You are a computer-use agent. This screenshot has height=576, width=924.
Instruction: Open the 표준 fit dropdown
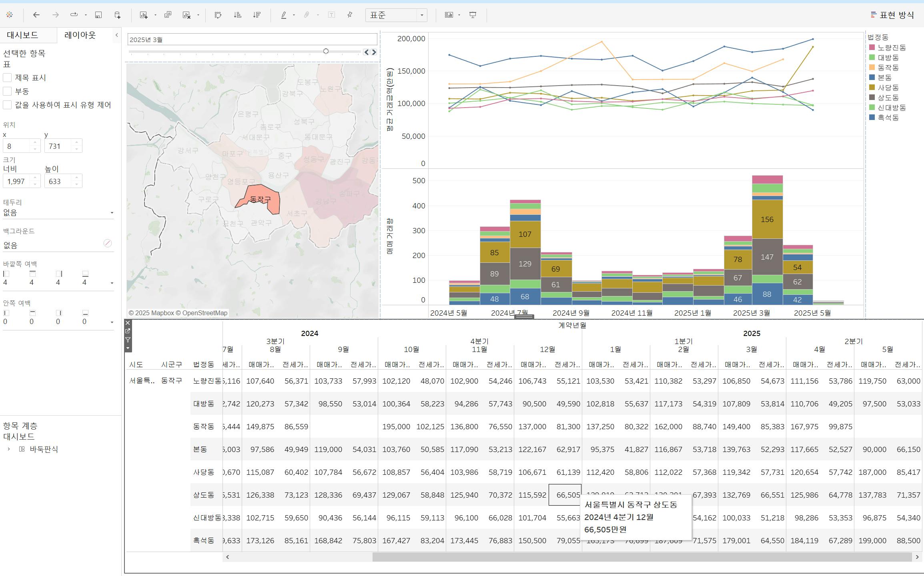[421, 15]
